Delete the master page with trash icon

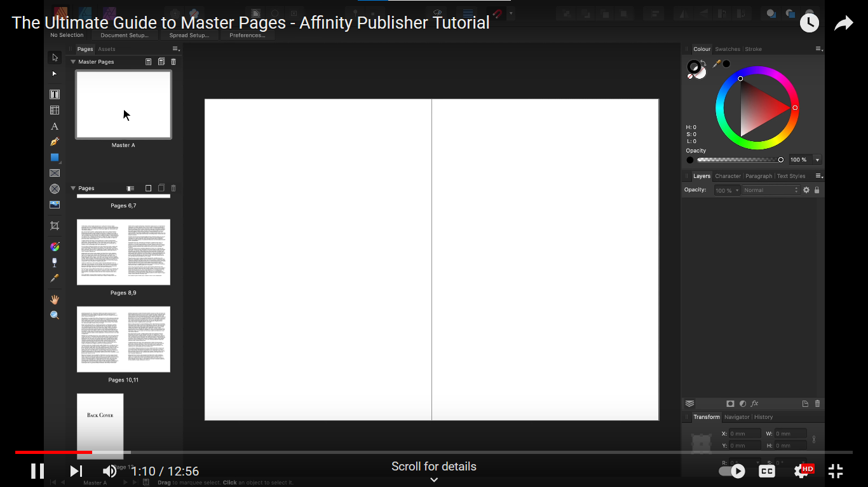coord(173,62)
